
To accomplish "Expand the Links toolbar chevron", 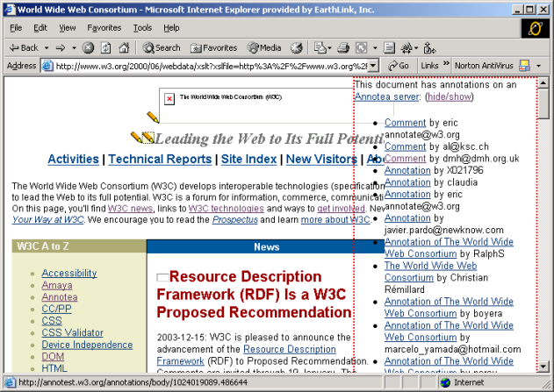I will coord(445,66).
